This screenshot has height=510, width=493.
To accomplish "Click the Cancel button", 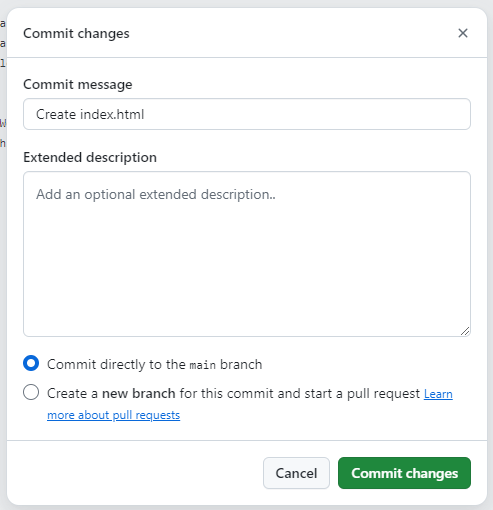I will 296,473.
